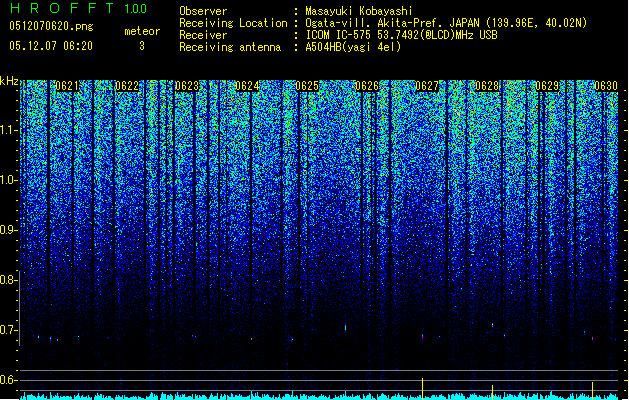Click the timestamp 05.12.07 06:20
The width and height of the screenshot is (629, 400).
(51, 46)
